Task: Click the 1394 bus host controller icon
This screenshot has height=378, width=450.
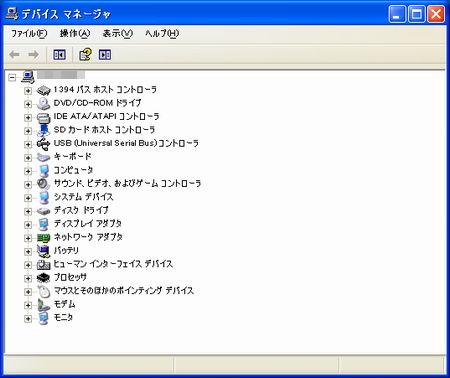Action: coord(43,90)
